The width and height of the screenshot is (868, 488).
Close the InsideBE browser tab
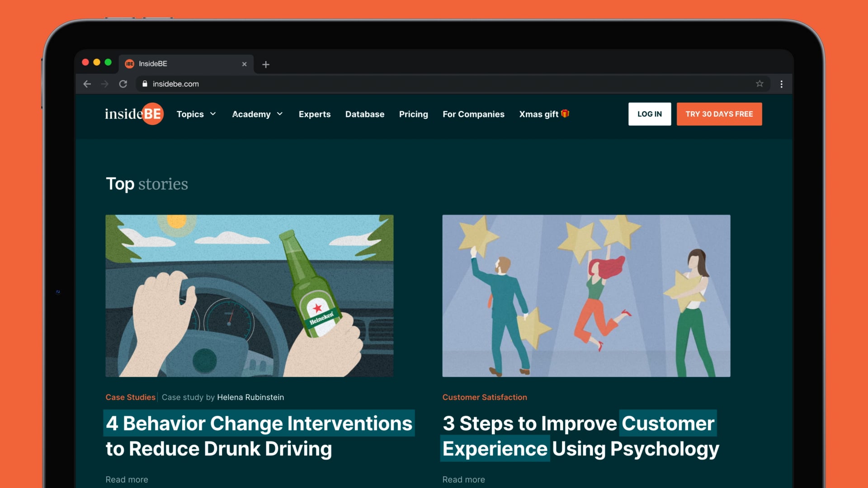point(244,64)
